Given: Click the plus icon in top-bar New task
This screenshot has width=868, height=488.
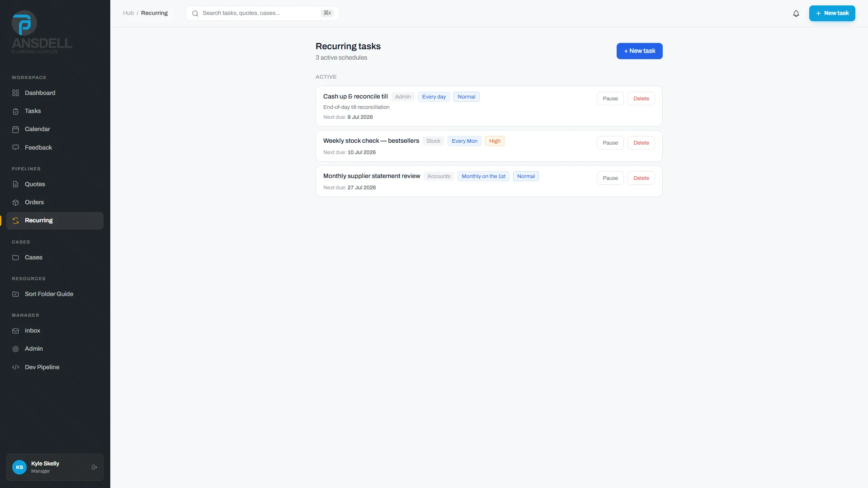Looking at the screenshot, I should pos(818,13).
